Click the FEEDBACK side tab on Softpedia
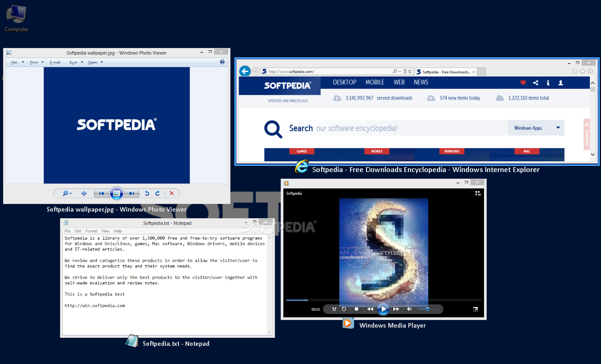This screenshot has width=601, height=364. pos(587,135)
